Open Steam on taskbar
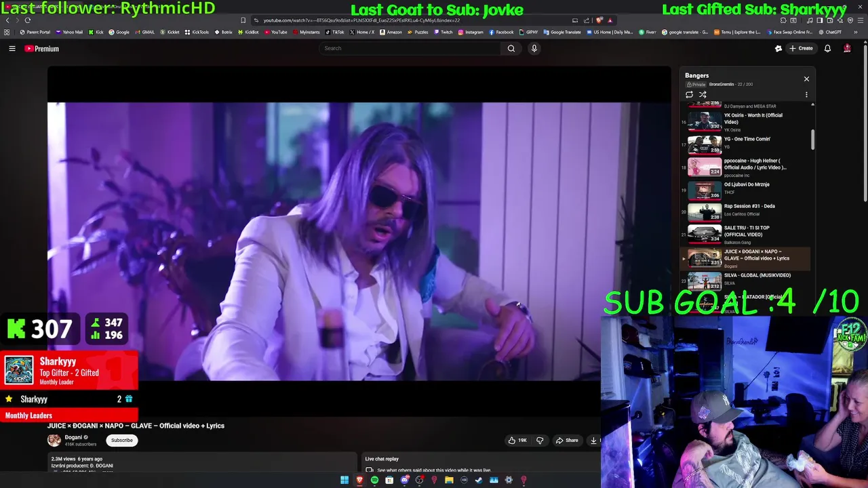This screenshot has height=488, width=868. (479, 481)
